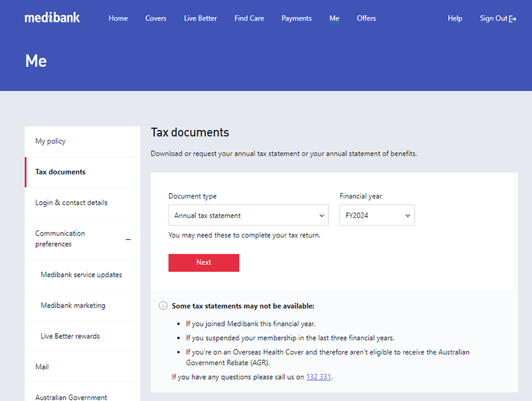Open Live Better rewards preferences
Screen dimensions: 532x401
83,336
